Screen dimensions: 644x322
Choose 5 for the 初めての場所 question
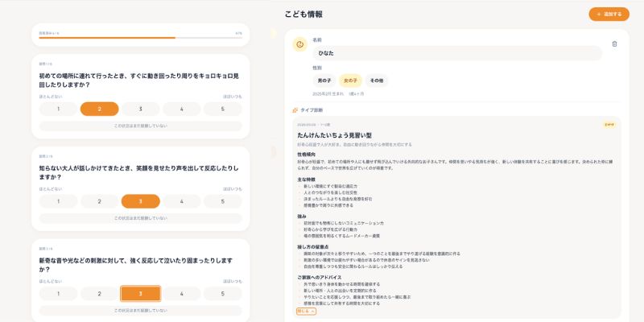click(223, 109)
